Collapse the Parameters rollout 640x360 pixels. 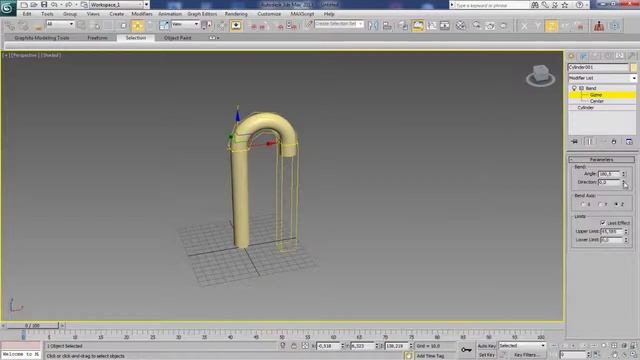(x=602, y=160)
